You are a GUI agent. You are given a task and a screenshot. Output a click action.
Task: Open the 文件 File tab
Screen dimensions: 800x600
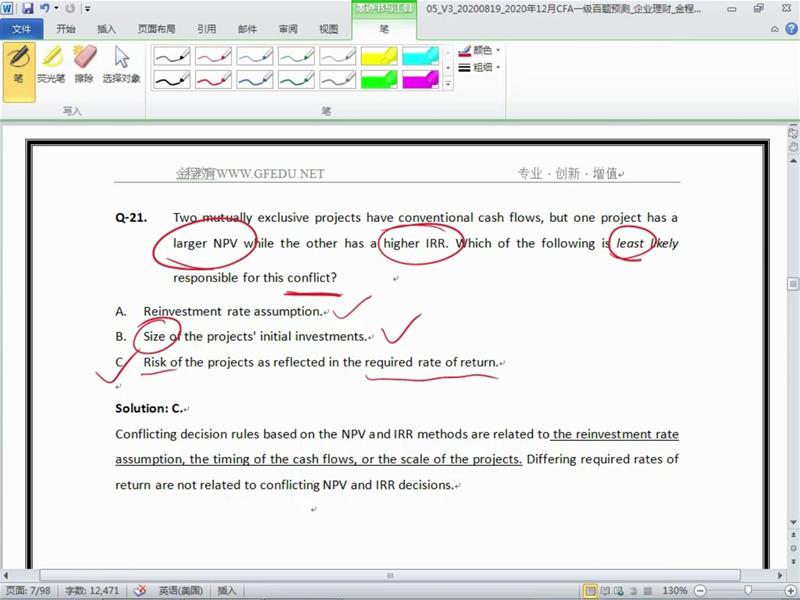pyautogui.click(x=21, y=29)
